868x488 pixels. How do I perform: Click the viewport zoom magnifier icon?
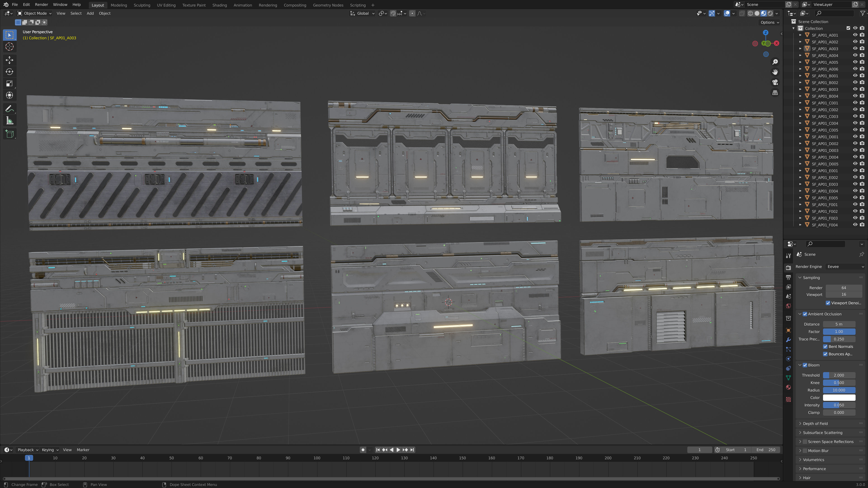pyautogui.click(x=775, y=62)
